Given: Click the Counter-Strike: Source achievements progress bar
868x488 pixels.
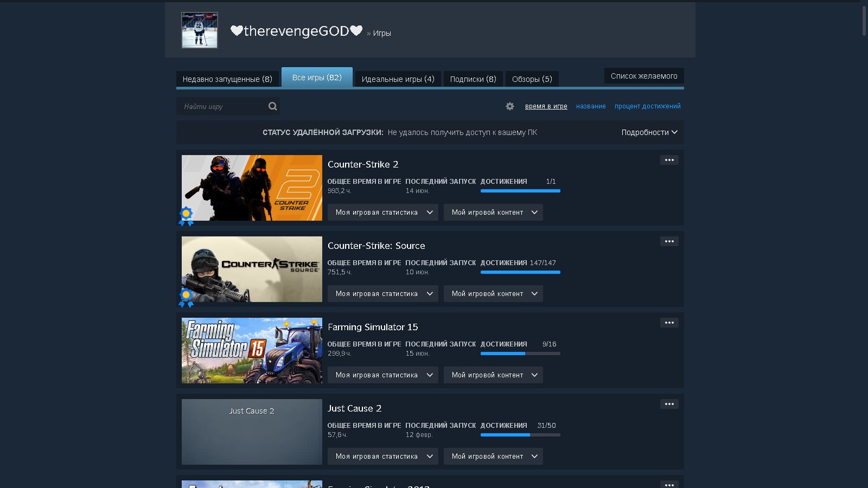Looking at the screenshot, I should (x=520, y=272).
